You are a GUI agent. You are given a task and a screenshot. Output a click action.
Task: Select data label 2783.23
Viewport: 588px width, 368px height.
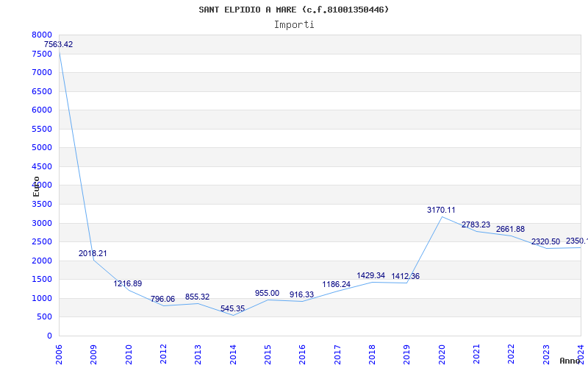point(476,225)
